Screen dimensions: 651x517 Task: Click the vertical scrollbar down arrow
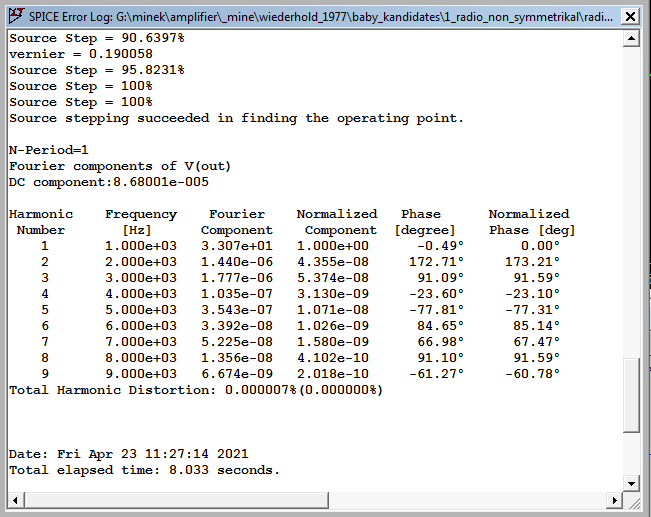tap(631, 483)
